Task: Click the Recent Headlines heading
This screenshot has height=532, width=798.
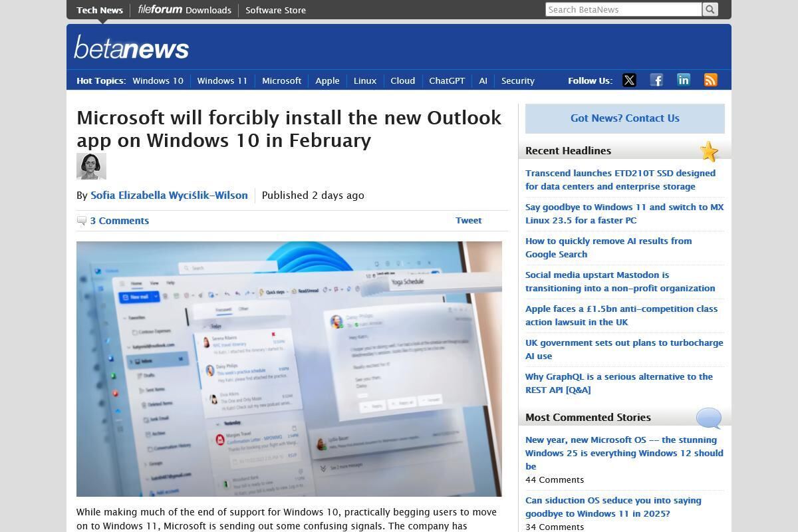Action: pos(568,150)
